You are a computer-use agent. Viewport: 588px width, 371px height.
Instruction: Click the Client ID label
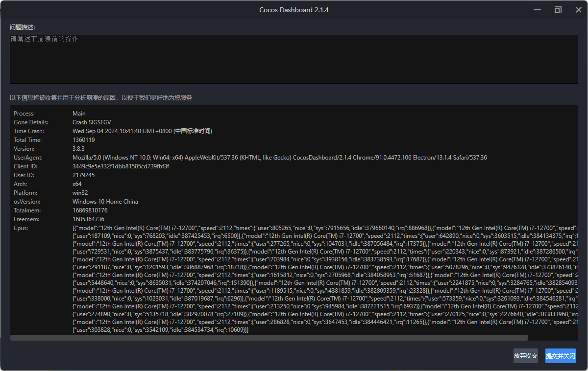[25, 166]
